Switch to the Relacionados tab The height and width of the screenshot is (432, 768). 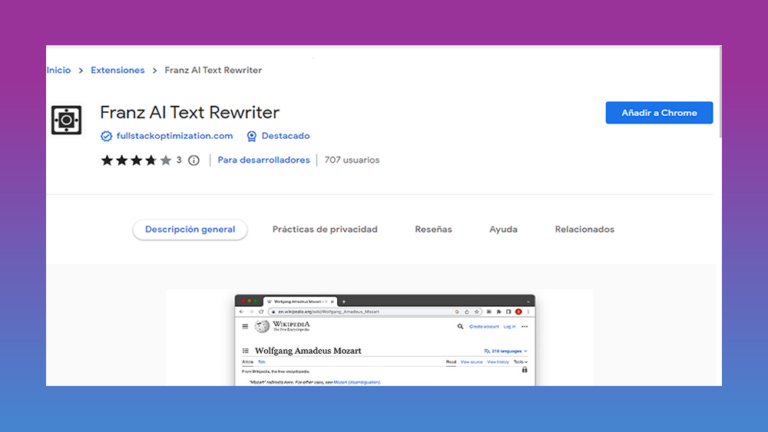point(584,229)
